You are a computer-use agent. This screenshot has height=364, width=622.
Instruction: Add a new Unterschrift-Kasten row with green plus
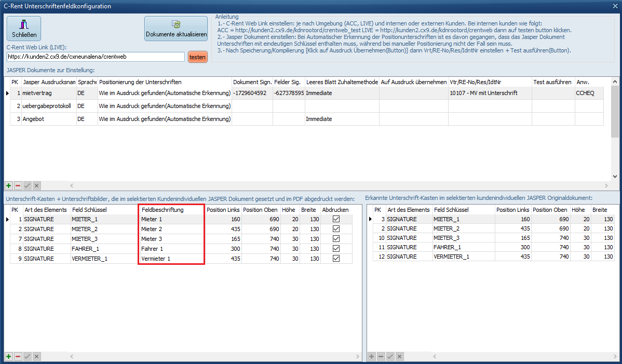click(9, 356)
